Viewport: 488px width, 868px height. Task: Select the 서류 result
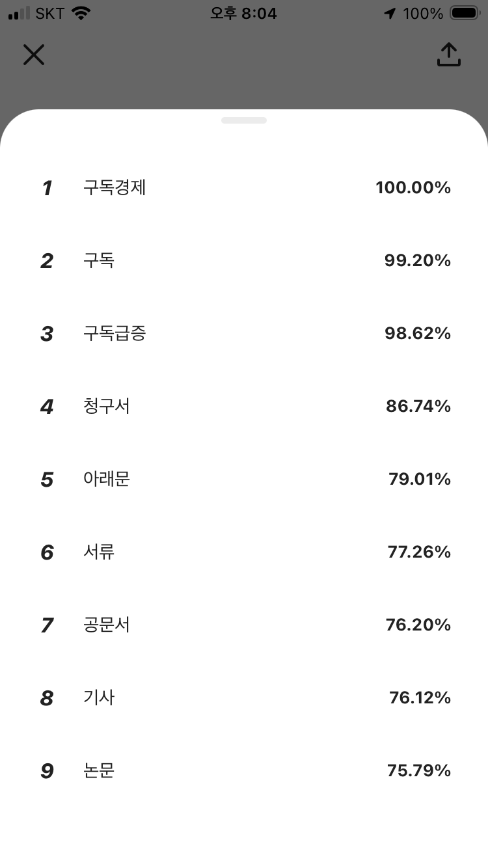click(x=99, y=552)
